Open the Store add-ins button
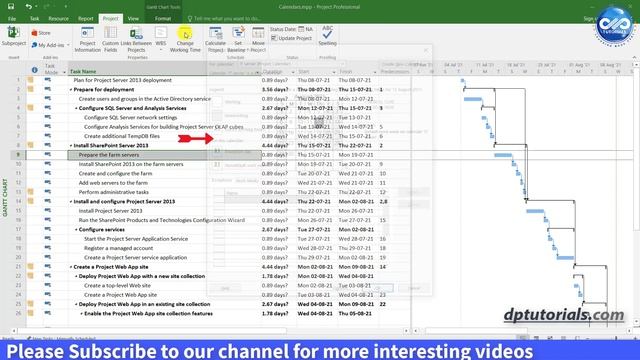Image resolution: width=640 pixels, height=360 pixels. [x=41, y=33]
